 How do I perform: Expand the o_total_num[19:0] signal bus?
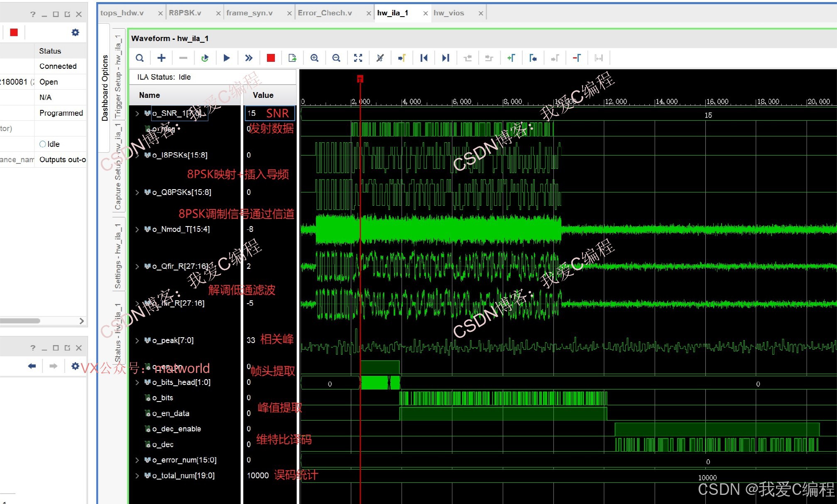point(137,475)
